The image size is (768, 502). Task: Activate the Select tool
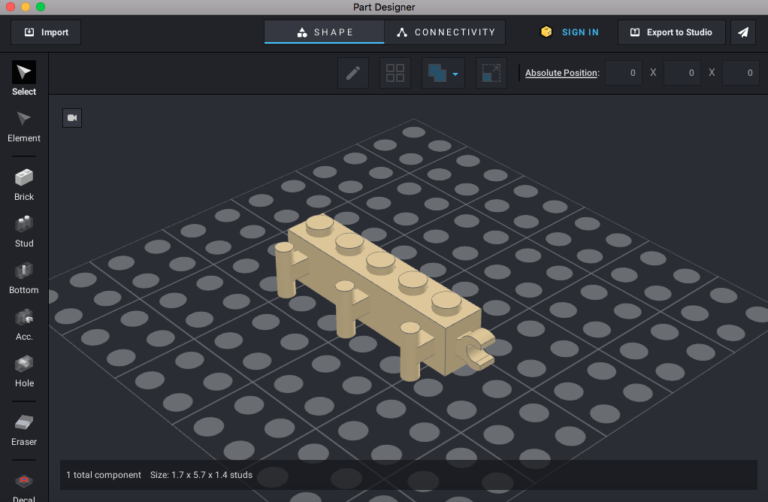point(24,78)
